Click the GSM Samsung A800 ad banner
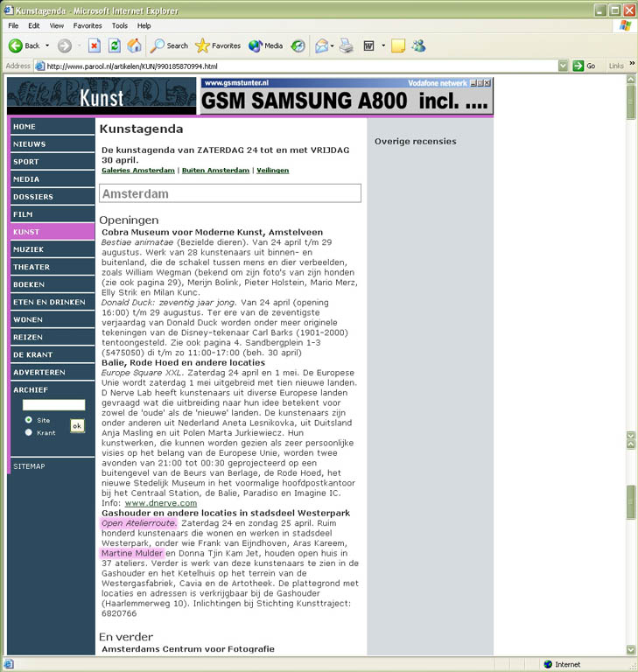 tap(345, 97)
